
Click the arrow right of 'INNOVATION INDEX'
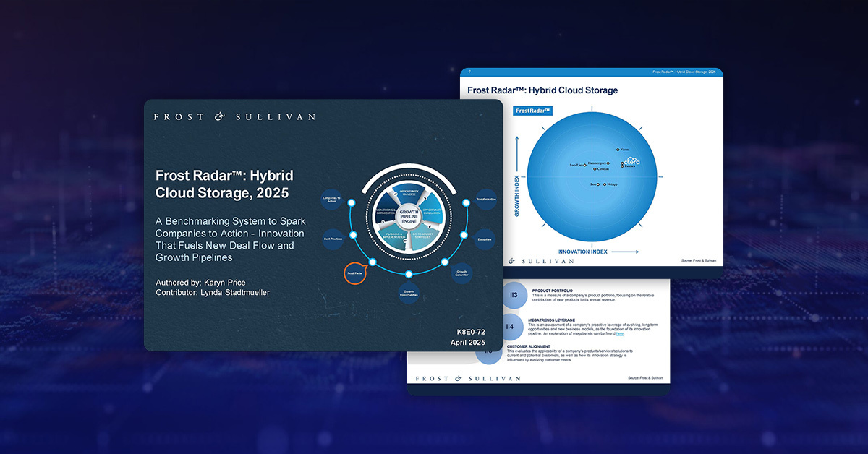(x=626, y=252)
